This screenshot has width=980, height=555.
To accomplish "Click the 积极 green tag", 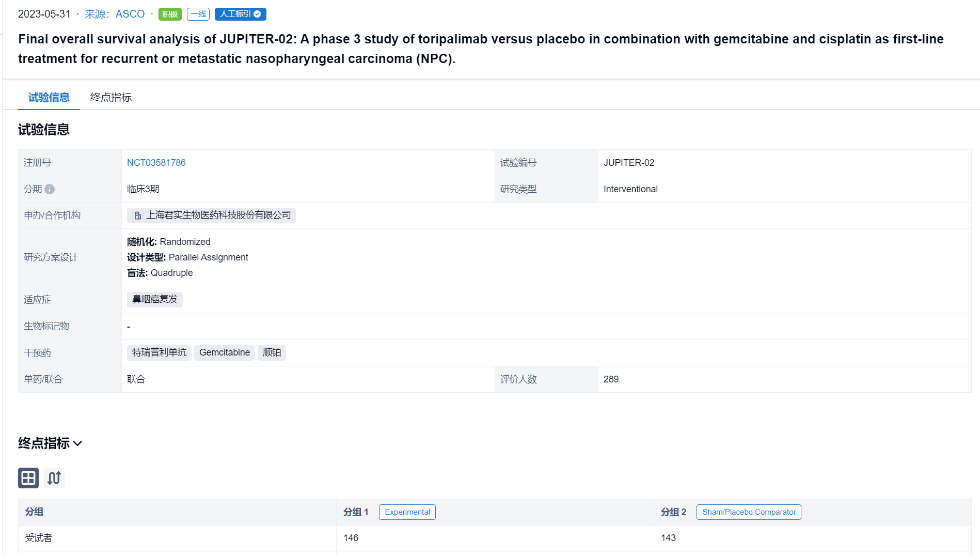I will click(170, 14).
